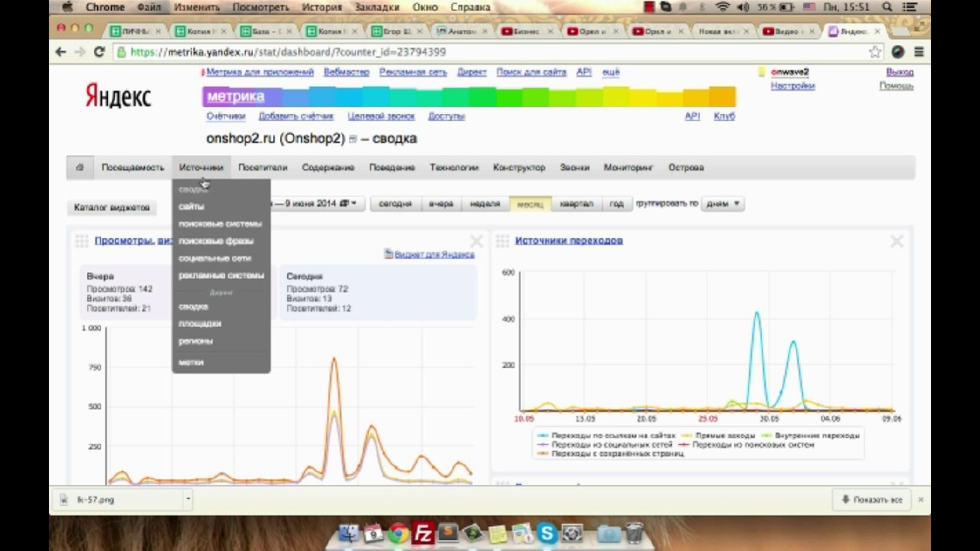Select the сегодня period button
This screenshot has width=980, height=551.
[395, 204]
